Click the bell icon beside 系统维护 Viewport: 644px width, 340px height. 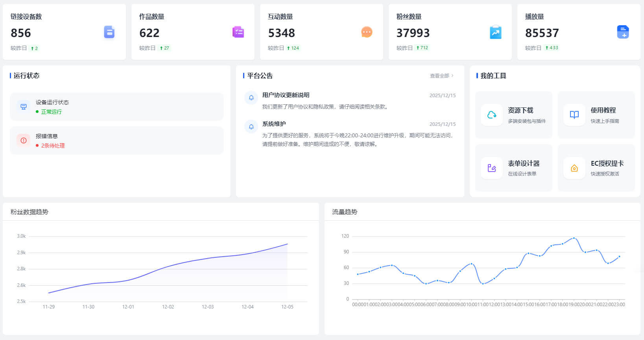[x=251, y=126]
